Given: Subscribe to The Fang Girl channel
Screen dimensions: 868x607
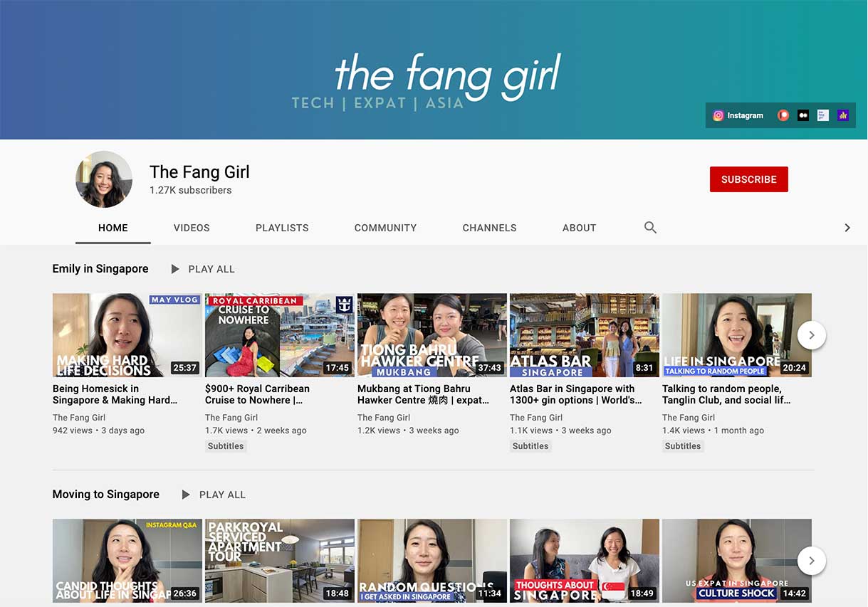Looking at the screenshot, I should click(748, 179).
